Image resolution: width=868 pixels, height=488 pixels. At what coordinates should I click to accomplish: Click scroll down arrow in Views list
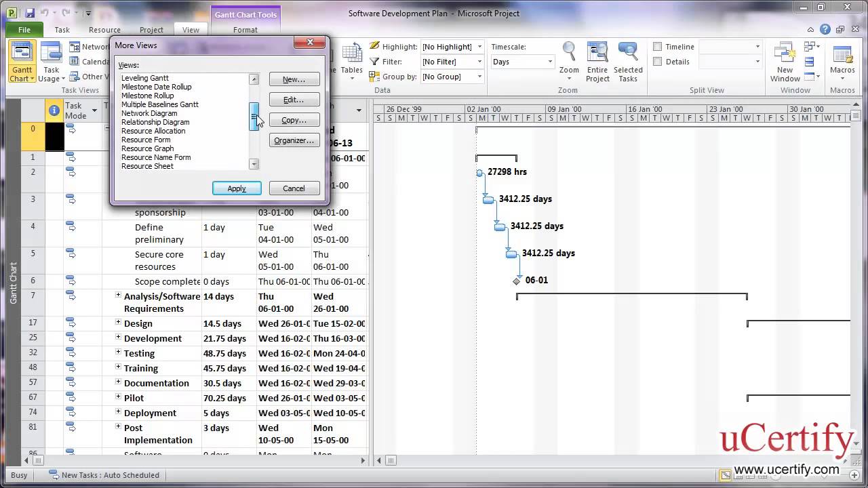254,164
